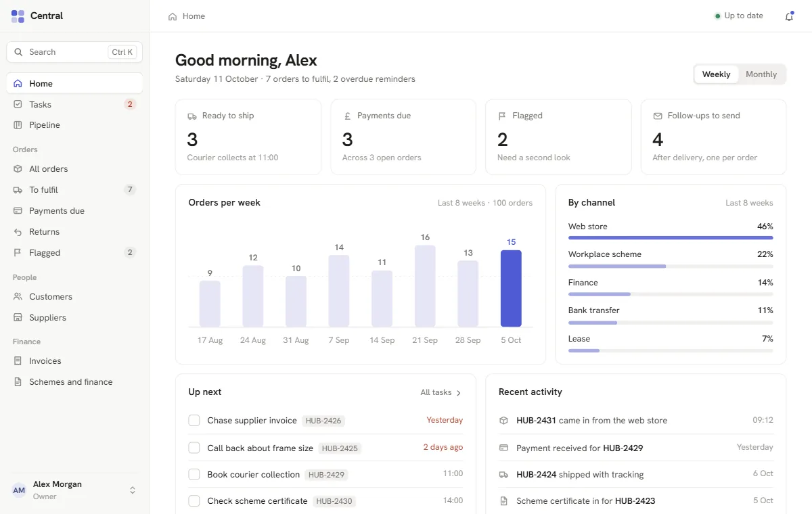
Task: Click the Web store 46% progress bar
Action: 671,238
